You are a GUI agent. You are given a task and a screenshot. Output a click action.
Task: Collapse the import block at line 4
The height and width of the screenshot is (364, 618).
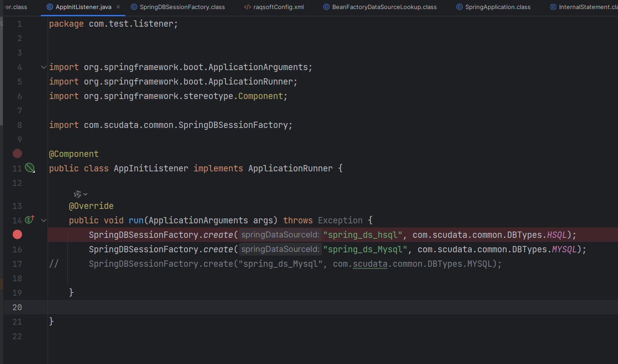43,67
